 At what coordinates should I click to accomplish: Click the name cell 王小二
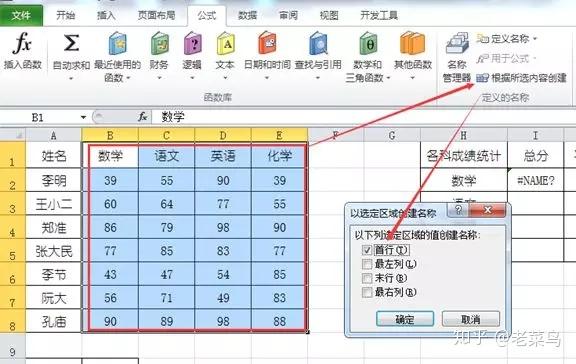[x=54, y=203]
